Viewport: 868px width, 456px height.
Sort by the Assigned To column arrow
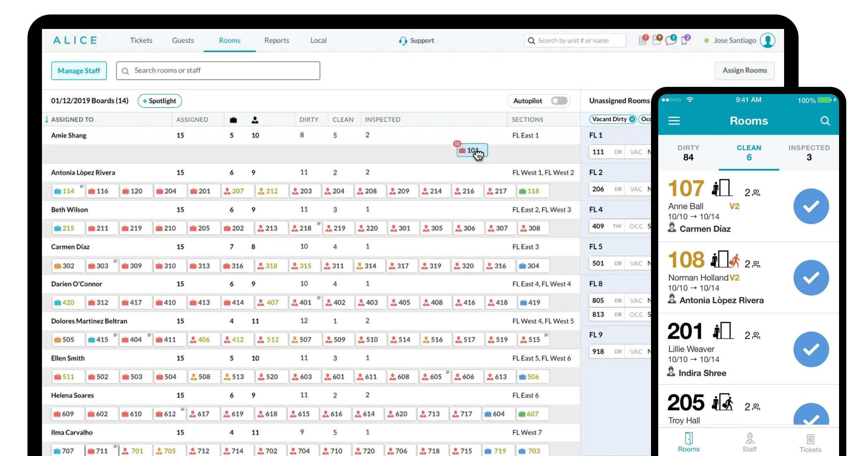47,119
